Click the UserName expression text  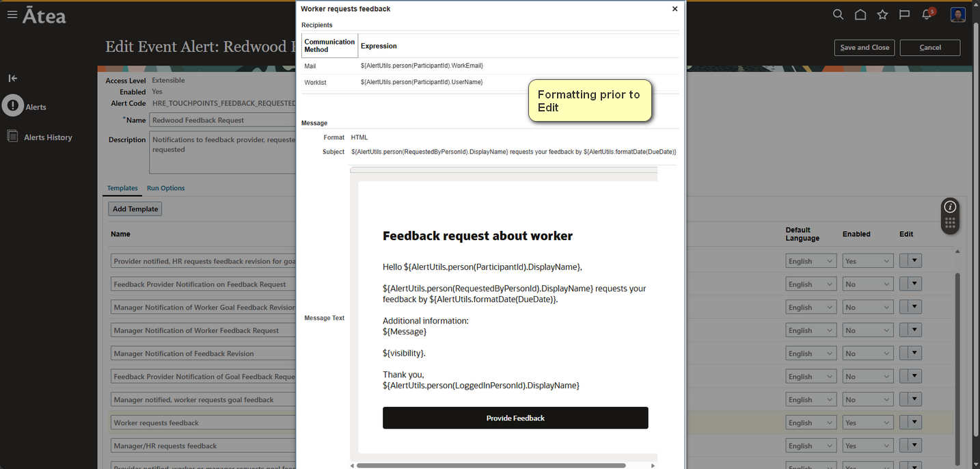tap(422, 82)
